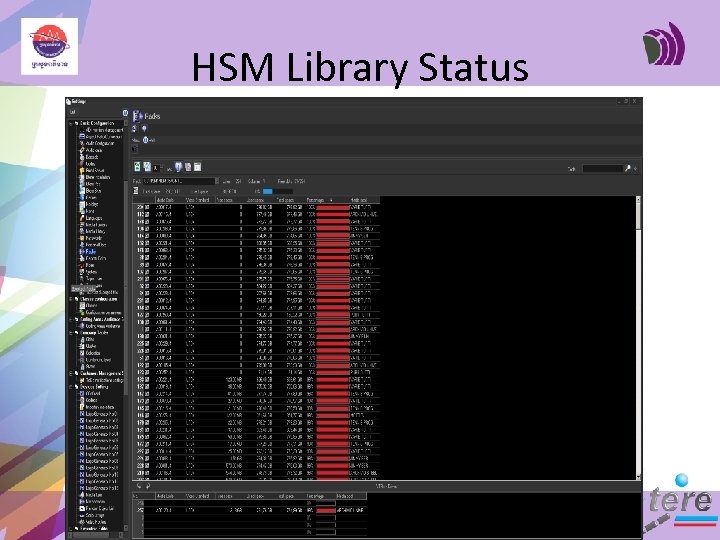
Task: Click the red percentage bar in the first table row
Action: point(333,208)
